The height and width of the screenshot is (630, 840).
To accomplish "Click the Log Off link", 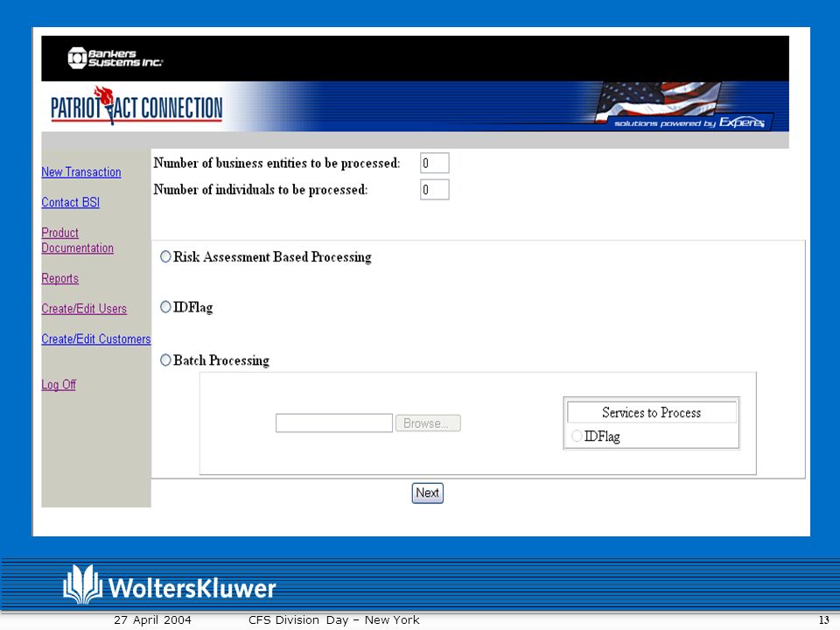I will 59,385.
